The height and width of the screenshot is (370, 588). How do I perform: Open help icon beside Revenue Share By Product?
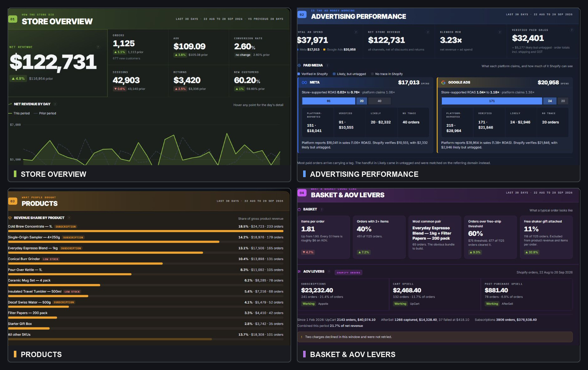pyautogui.click(x=69, y=218)
